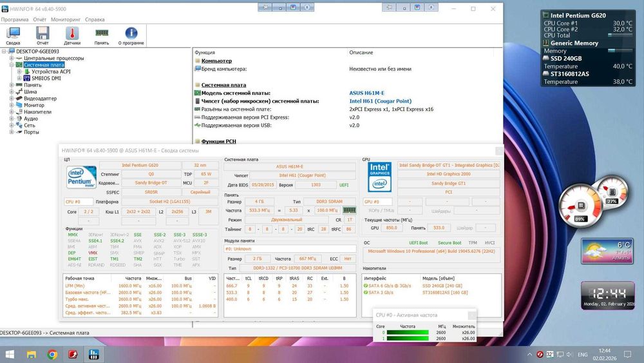Expand the Устройства ACPI node
Viewport: 644px width, 363px height.
[x=19, y=72]
